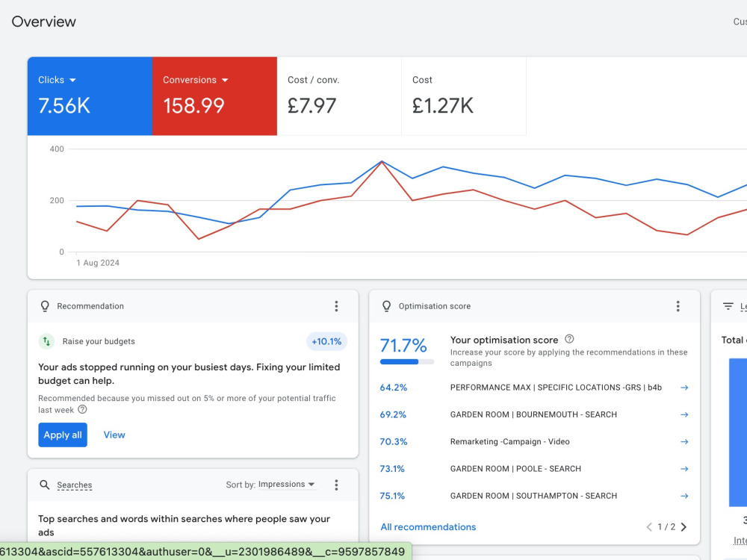Image resolution: width=747 pixels, height=560 pixels.
Task: Click the 73.1% score value
Action: (392, 469)
